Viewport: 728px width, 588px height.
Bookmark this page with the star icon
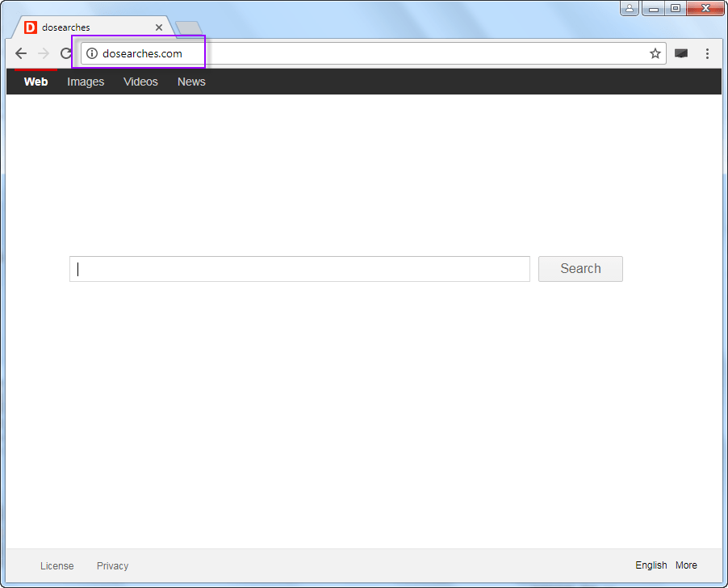pos(655,53)
